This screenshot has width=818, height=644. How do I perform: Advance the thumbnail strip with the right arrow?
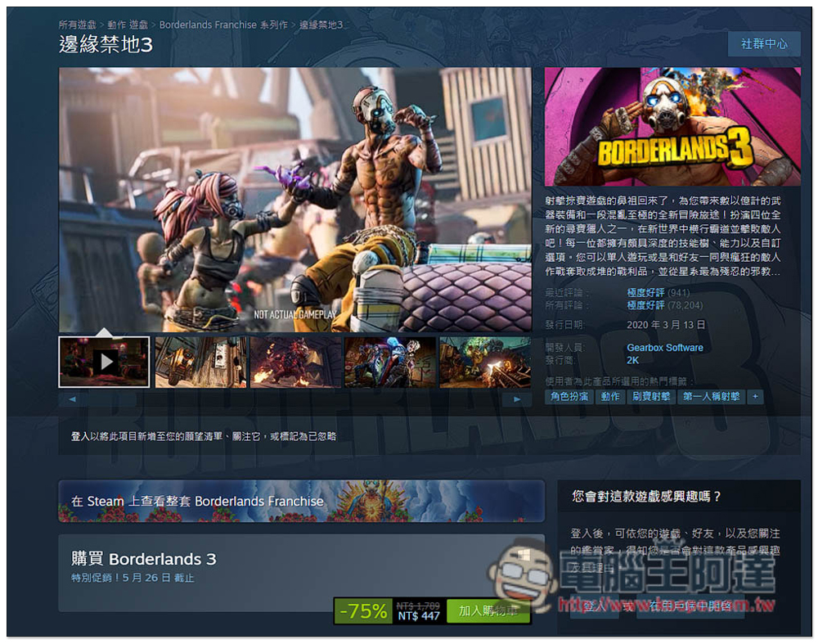pos(517,399)
